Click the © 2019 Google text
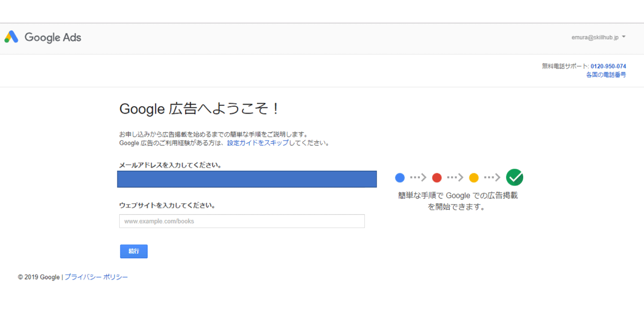The width and height of the screenshot is (644, 322). pos(39,277)
